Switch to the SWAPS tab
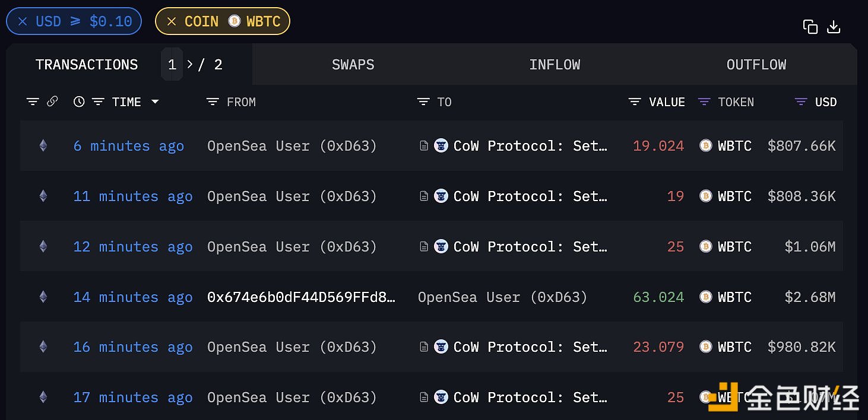 point(353,65)
